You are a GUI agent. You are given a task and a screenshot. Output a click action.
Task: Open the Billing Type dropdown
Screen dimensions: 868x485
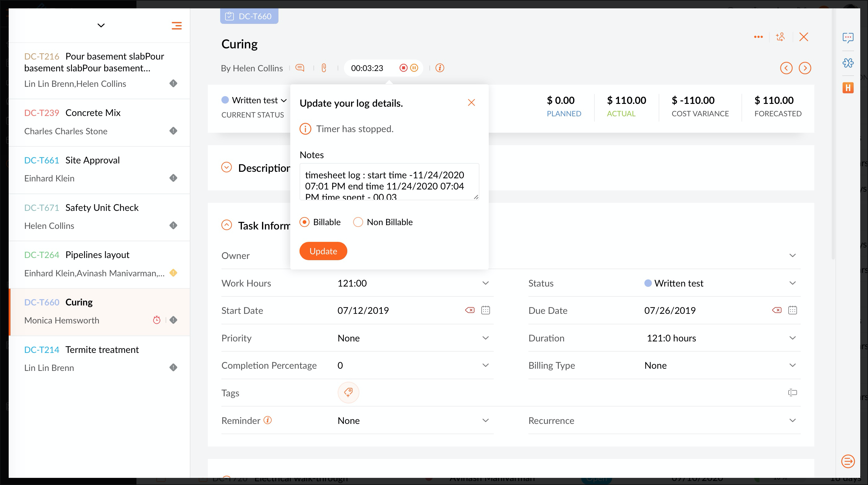792,365
